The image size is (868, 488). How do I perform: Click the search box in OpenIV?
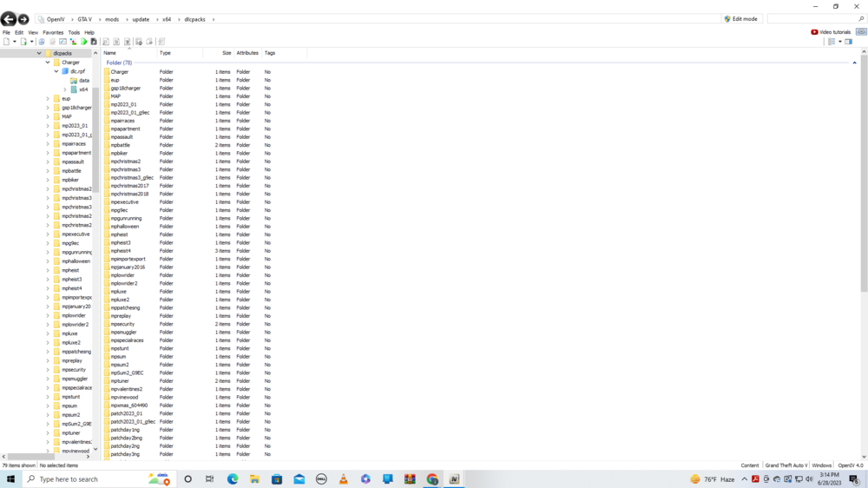[x=815, y=19]
